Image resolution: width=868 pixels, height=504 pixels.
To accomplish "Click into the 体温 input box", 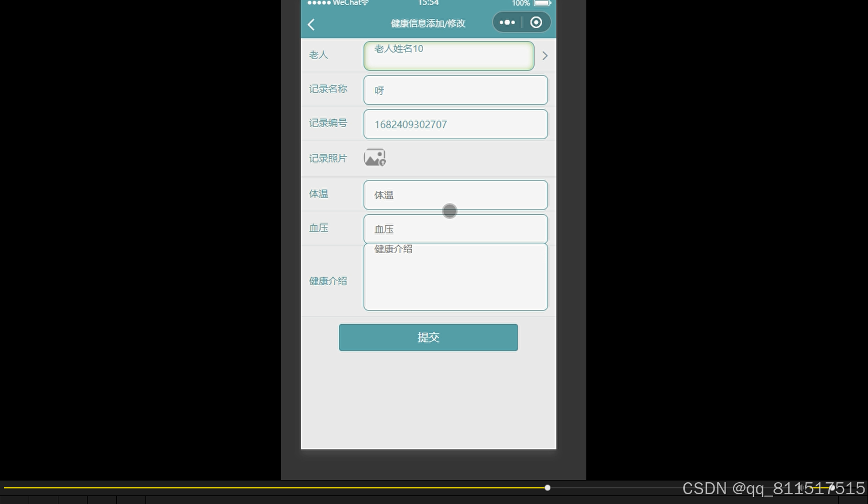I will [456, 195].
